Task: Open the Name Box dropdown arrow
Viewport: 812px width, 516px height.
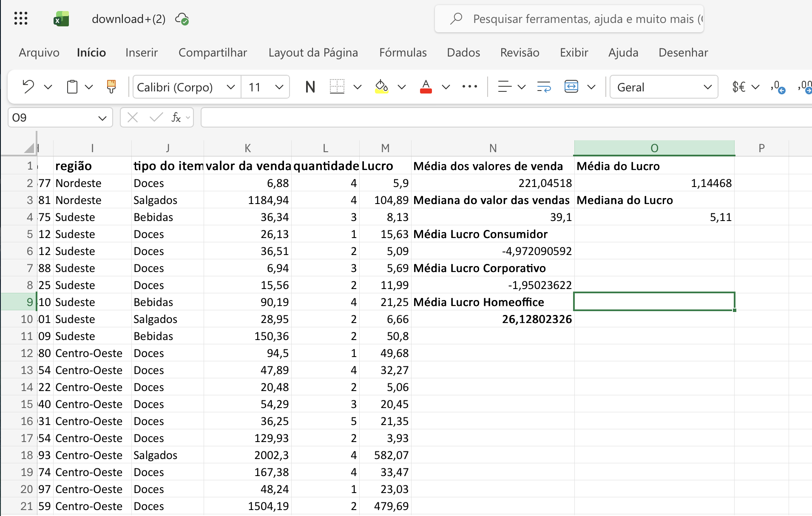Action: coord(102,118)
